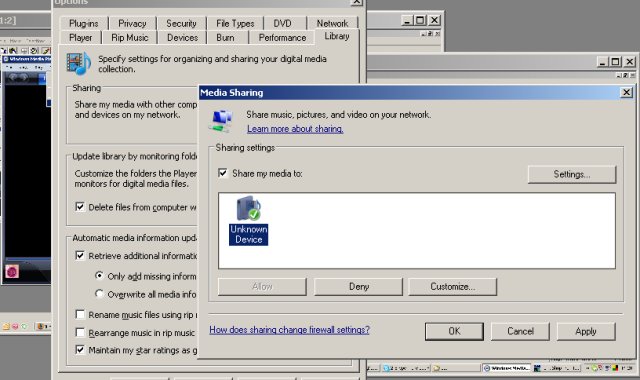Switch to the Plug-ins tab

84,23
